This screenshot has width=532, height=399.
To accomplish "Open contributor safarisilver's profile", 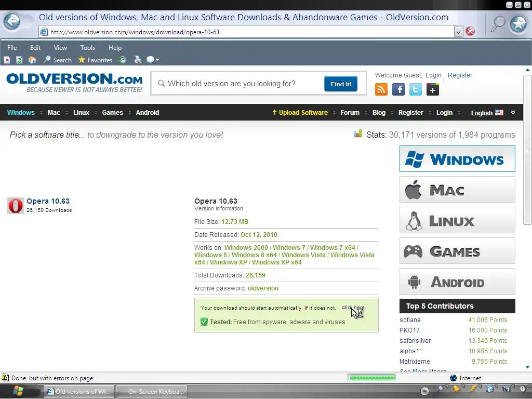I will tap(415, 341).
